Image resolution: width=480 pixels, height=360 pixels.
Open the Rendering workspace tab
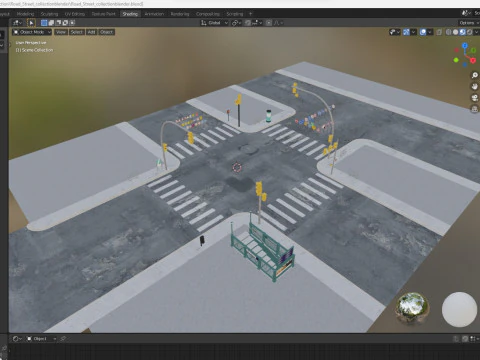(180, 14)
